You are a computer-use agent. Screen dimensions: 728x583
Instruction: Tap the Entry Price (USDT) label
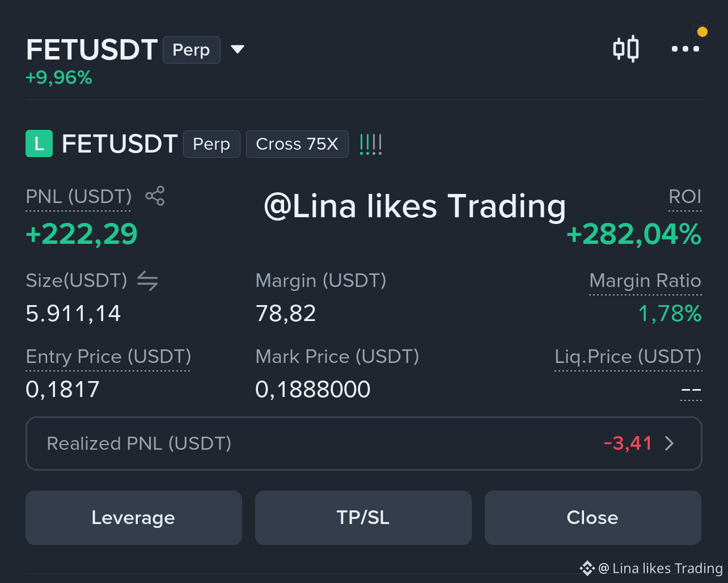[108, 357]
